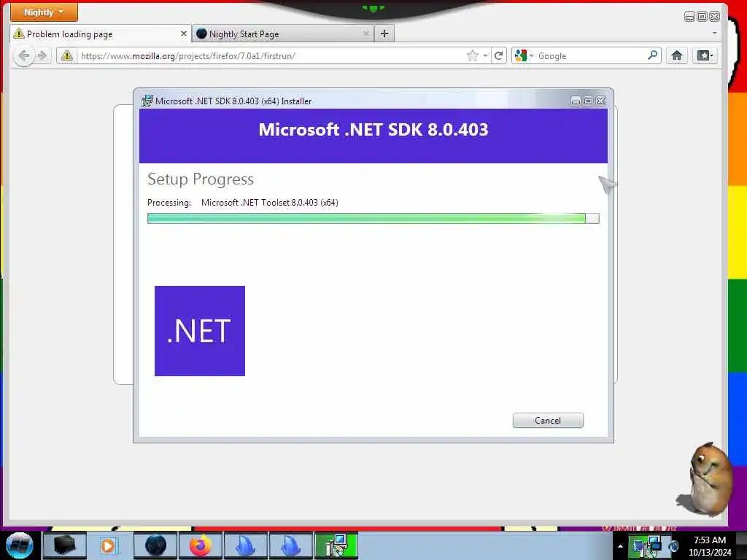Minimize the .NET SDK Installer window
Viewport: 747px width, 560px height.
576,101
